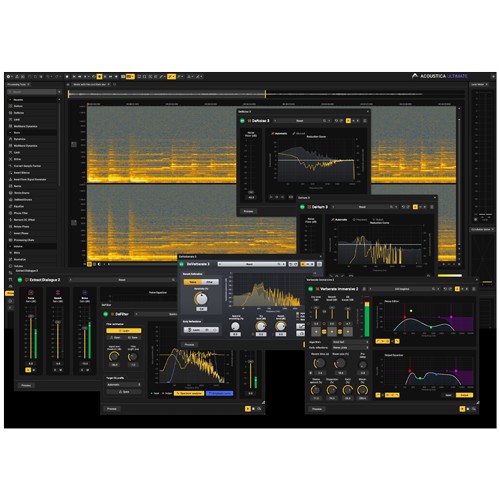Open the Target EQ profile dropdown in DeFilter
The image size is (500, 500).
click(x=123, y=385)
